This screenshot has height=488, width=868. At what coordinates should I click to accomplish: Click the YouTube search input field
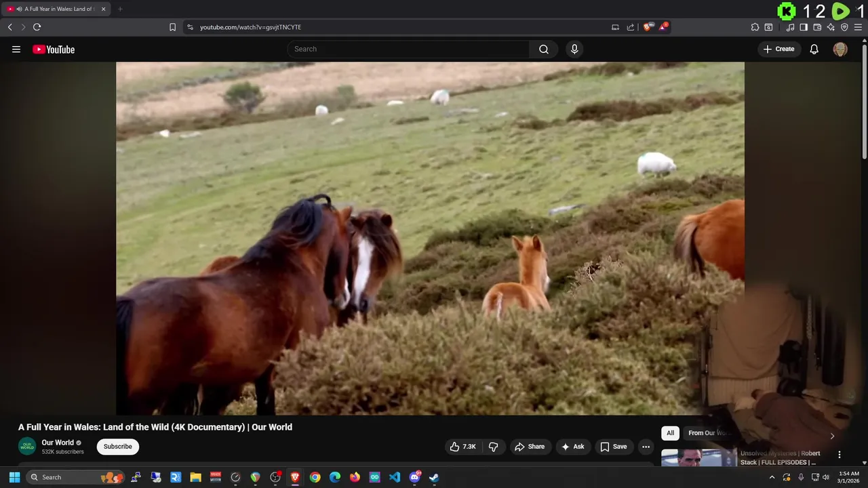408,49
